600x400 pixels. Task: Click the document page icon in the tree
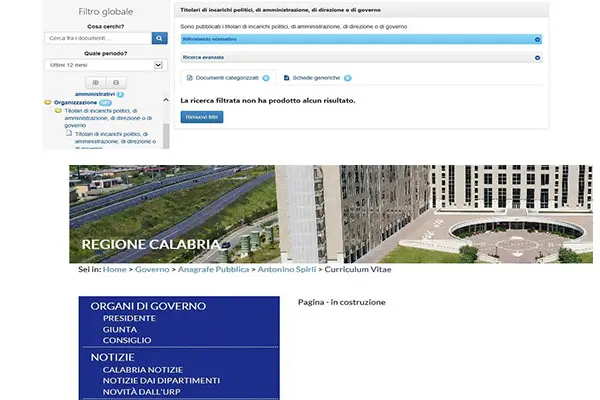(x=69, y=133)
